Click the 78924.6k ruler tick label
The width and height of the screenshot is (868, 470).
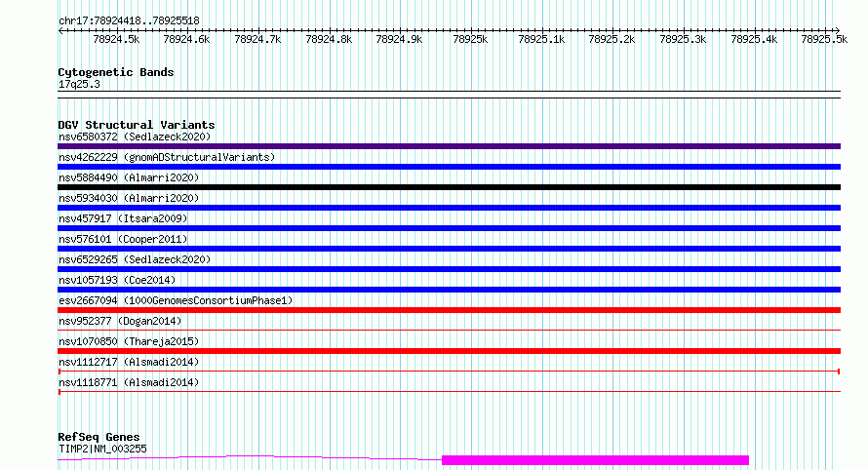186,40
